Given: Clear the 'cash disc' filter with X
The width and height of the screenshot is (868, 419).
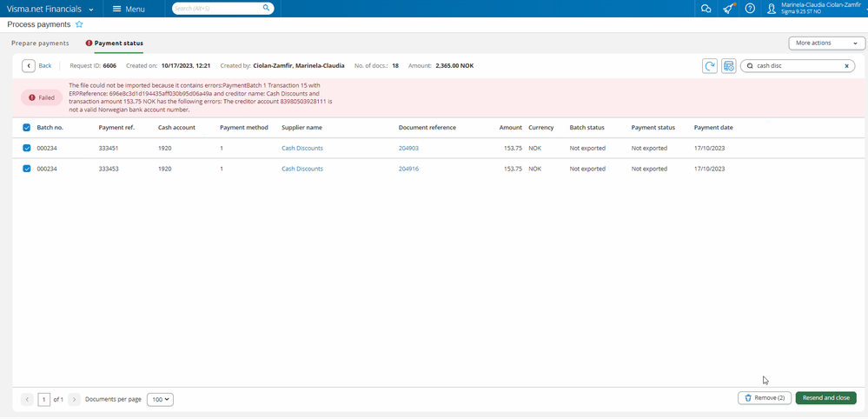Looking at the screenshot, I should (846, 66).
